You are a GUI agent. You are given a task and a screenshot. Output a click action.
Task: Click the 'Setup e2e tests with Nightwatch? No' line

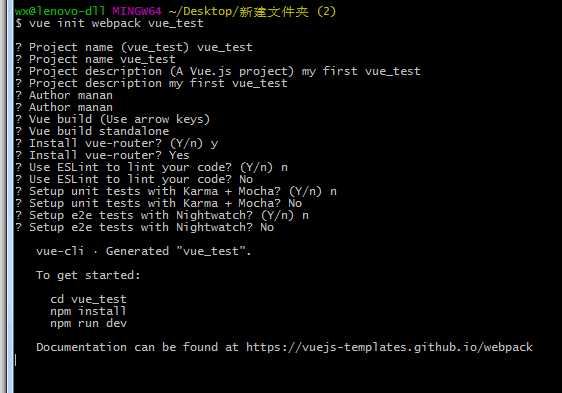tap(144, 227)
